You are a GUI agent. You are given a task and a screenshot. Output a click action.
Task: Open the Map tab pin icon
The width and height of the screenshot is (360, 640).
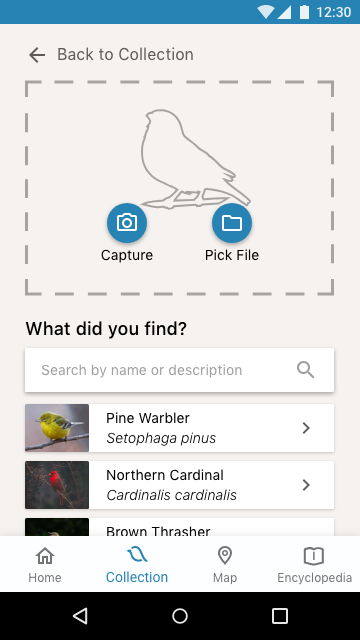pos(225,556)
